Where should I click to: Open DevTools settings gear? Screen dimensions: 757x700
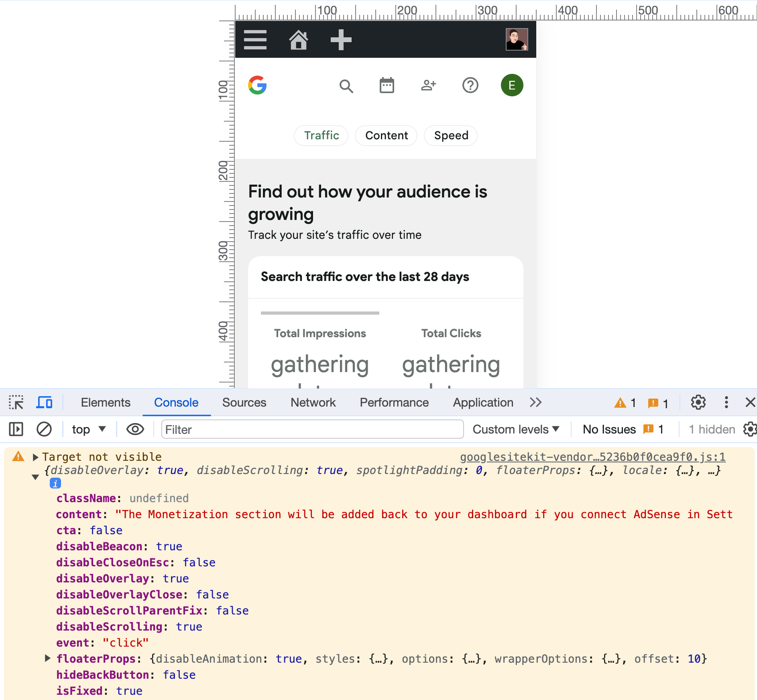[698, 402]
